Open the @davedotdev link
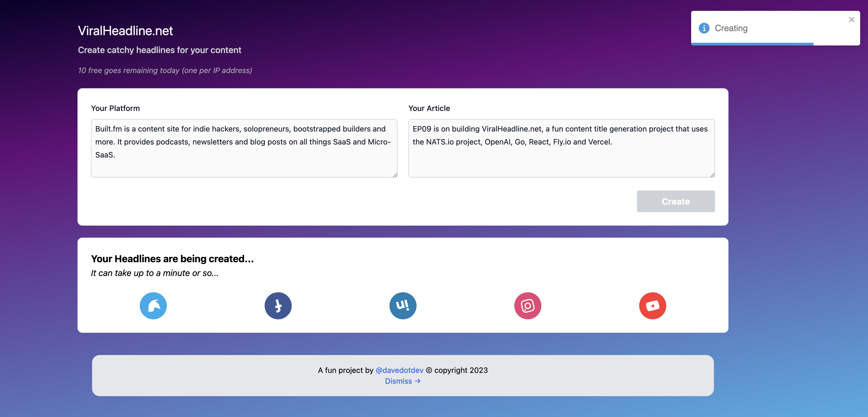Screen dimensions: 868x417 pos(399,370)
